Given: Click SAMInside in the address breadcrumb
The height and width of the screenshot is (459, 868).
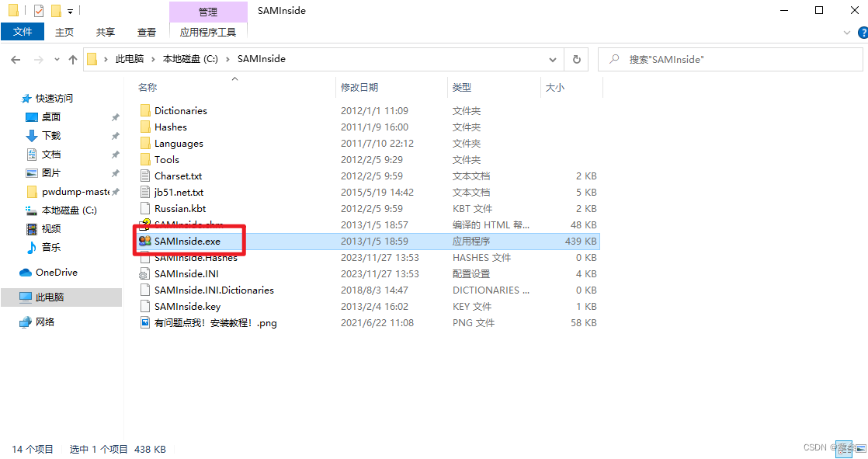Looking at the screenshot, I should point(262,59).
